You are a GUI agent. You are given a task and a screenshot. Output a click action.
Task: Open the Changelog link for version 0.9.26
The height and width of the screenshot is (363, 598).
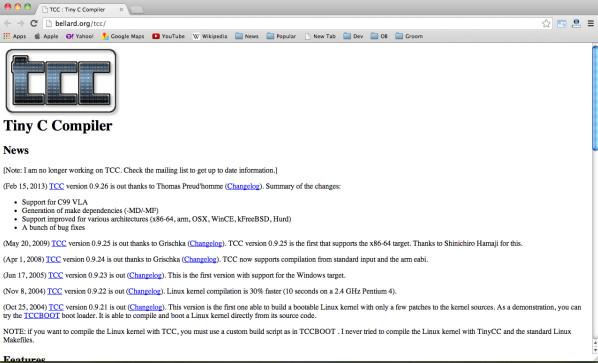[243, 186]
